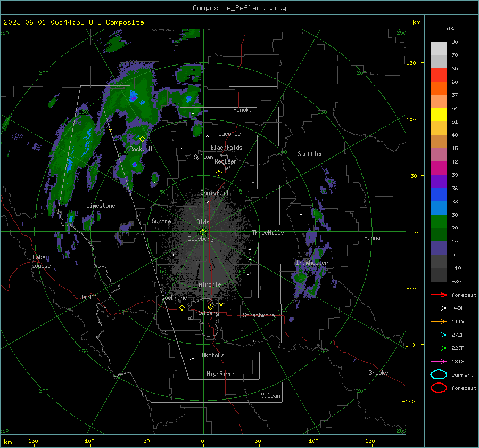The height and width of the screenshot is (448, 479).
Task: Select the light gray 70–80 dBZ swatch
Action: click(x=439, y=48)
